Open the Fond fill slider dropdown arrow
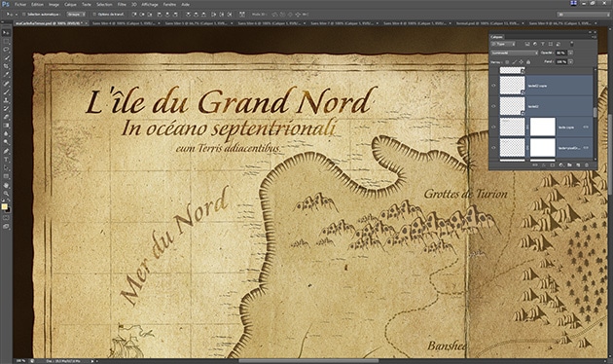Viewport: 613px width, 364px height. (x=570, y=61)
